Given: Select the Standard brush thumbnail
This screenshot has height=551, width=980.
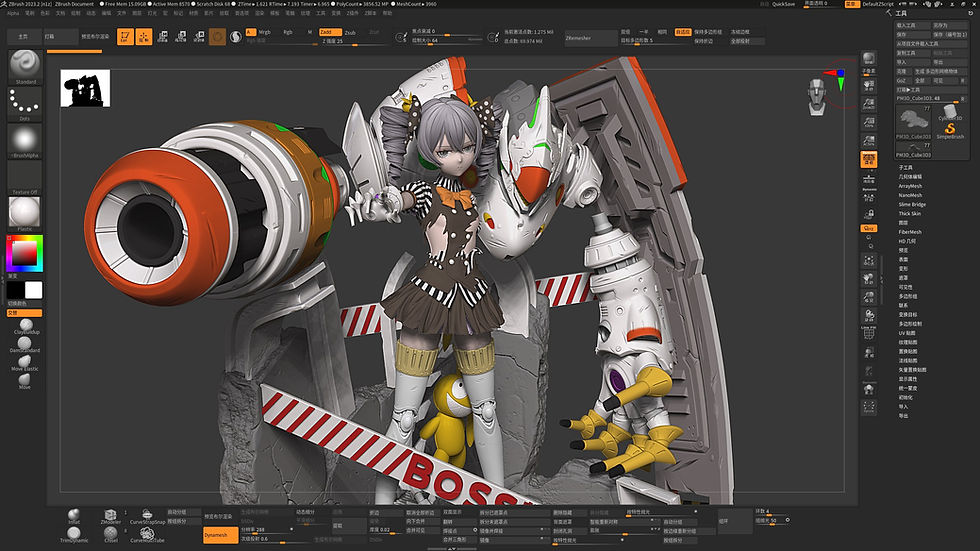Looking at the screenshot, I should pyautogui.click(x=25, y=66).
